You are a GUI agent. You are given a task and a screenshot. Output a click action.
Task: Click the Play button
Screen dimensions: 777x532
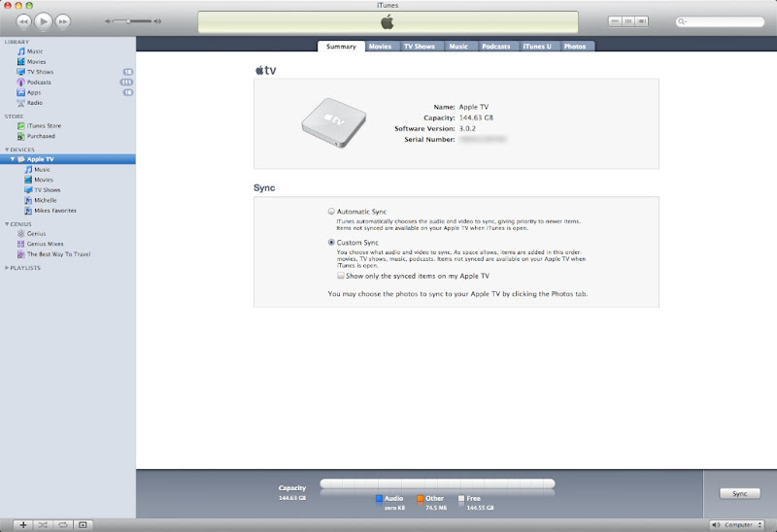(44, 21)
